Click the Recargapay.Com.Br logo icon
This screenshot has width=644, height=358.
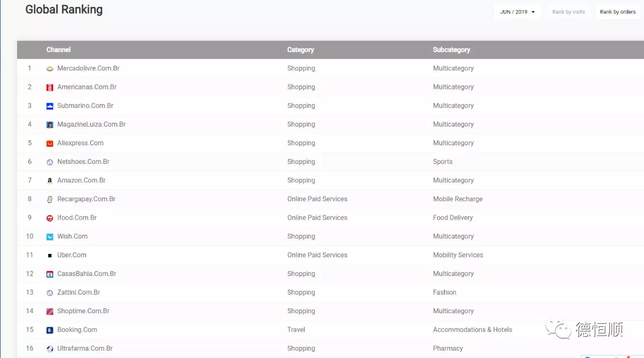50,200
